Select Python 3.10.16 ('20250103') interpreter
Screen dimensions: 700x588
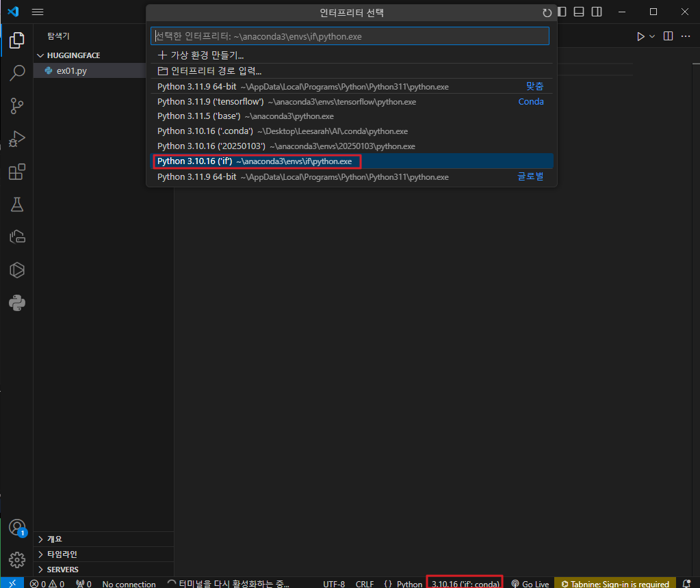[x=352, y=146]
